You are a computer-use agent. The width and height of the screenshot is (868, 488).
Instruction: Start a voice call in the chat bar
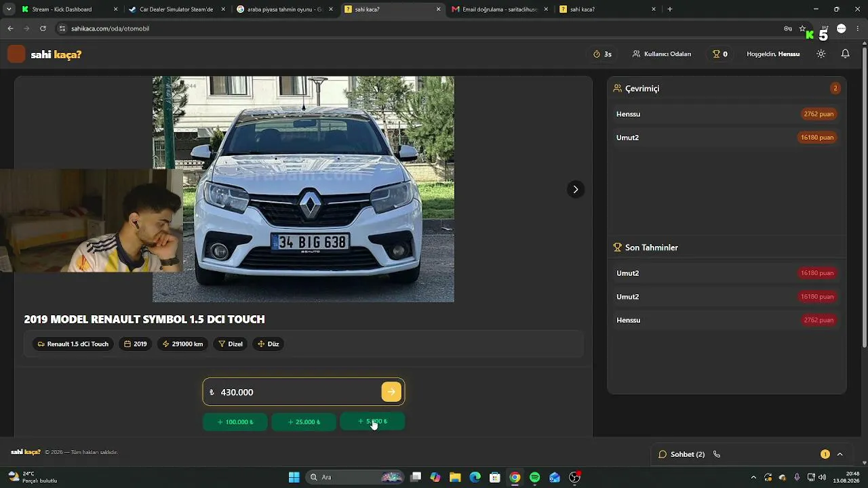coord(717,454)
